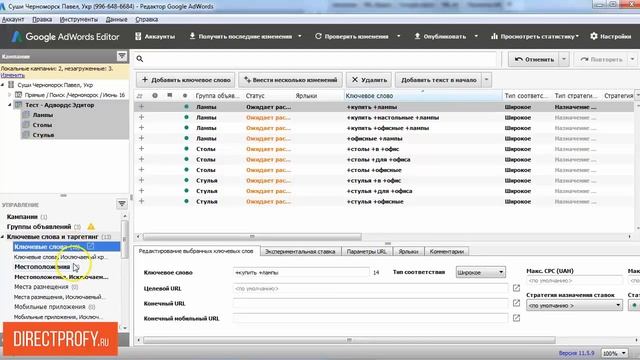
Task: Open external icon next to Конечный мобильный URL
Action: 516,318
